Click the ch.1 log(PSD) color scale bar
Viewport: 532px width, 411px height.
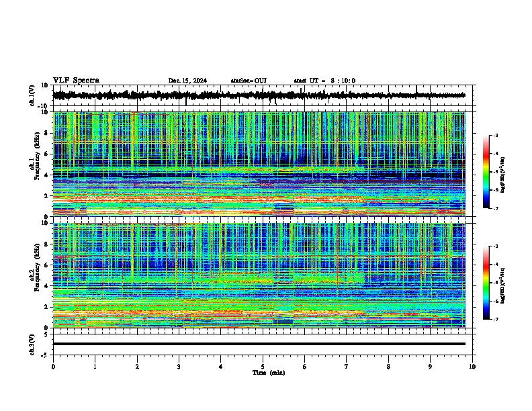pyautogui.click(x=486, y=172)
